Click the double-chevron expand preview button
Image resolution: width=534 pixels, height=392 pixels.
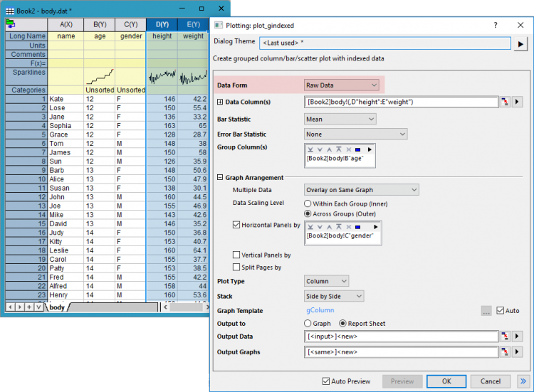523,381
